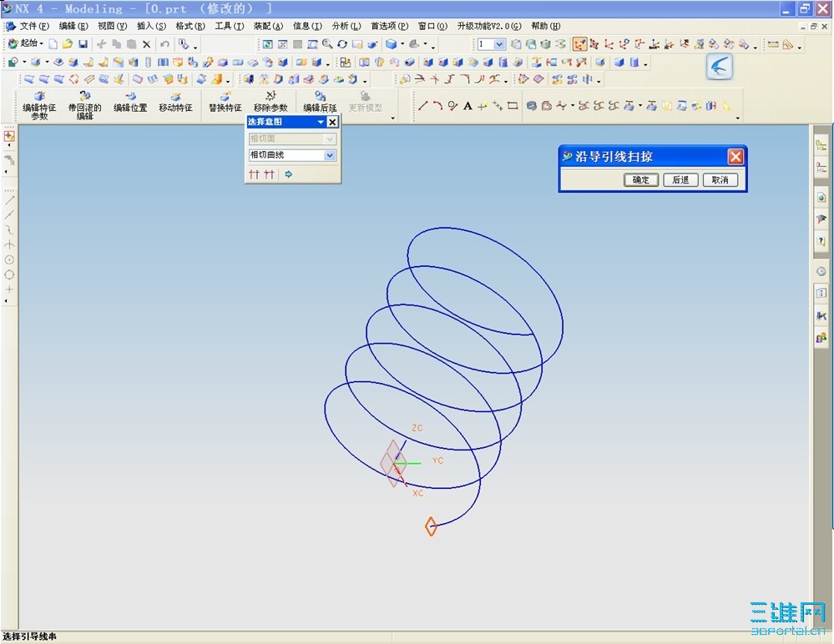Select the Line curve tool
The width and height of the screenshot is (834, 644).
tap(423, 106)
